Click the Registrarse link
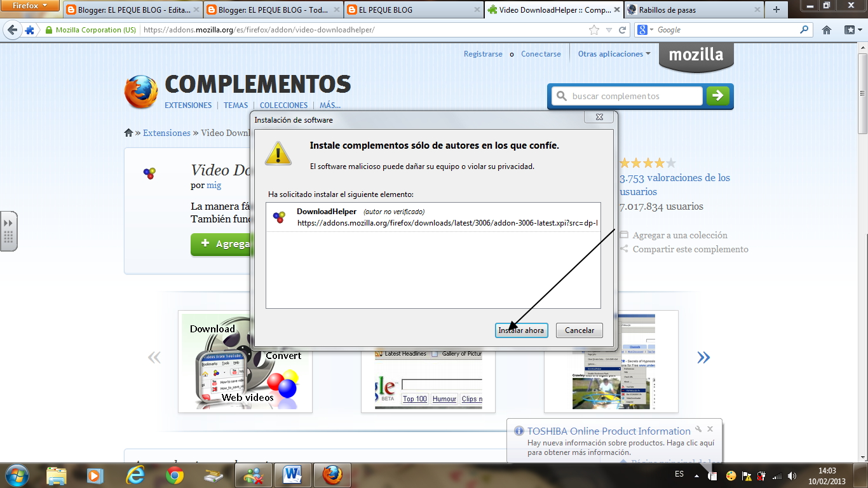The height and width of the screenshot is (488, 868). [483, 54]
